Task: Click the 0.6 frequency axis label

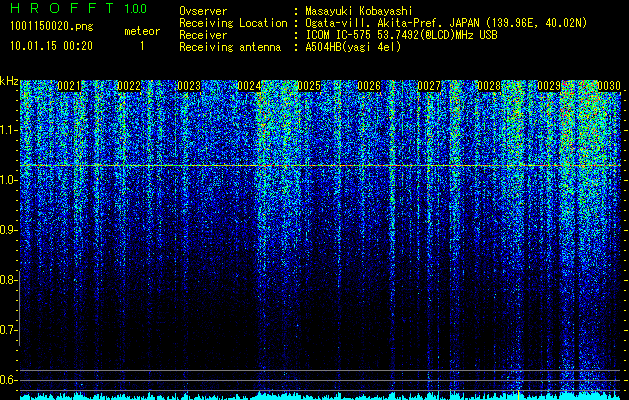Action: coord(9,380)
